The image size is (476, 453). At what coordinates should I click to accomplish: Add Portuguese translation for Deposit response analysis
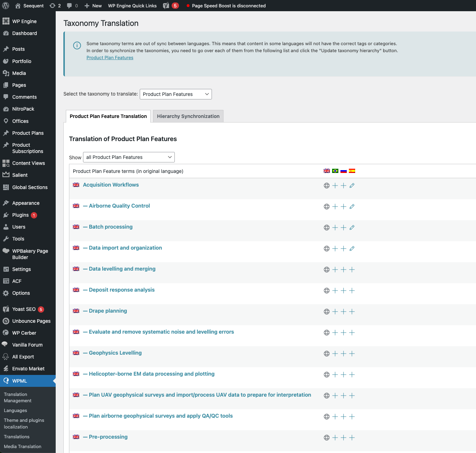[335, 291]
